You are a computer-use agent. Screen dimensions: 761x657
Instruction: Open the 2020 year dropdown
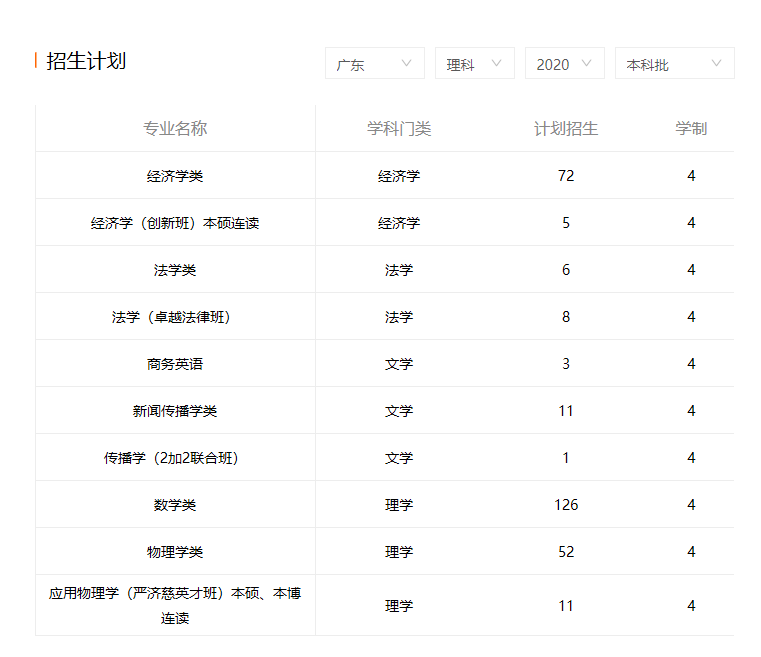[565, 63]
